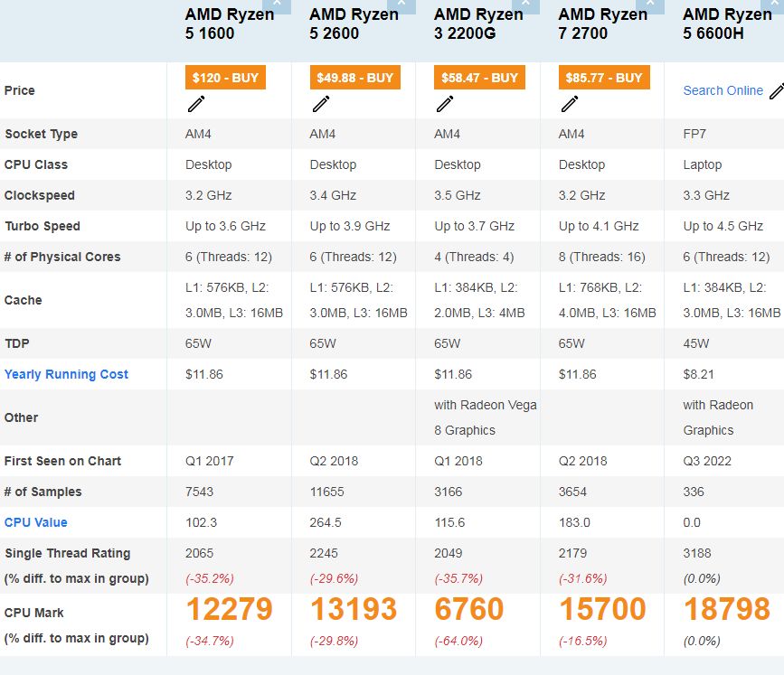Click the 4 (Threads: 4) cores value

[x=474, y=257]
